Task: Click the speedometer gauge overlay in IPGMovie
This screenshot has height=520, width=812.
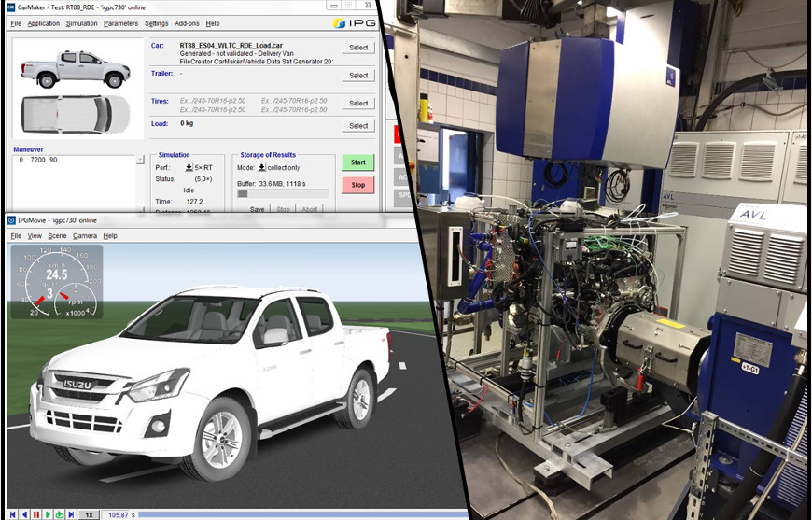Action: (56, 282)
